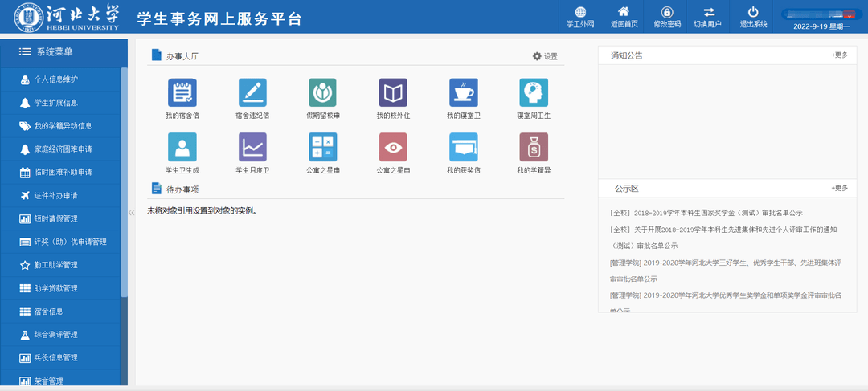868x391 pixels.
Task: Open 我的学籍异 money bag tile
Action: point(534,147)
